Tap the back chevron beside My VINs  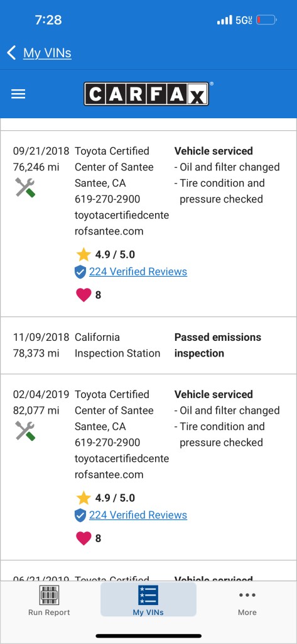[11, 53]
